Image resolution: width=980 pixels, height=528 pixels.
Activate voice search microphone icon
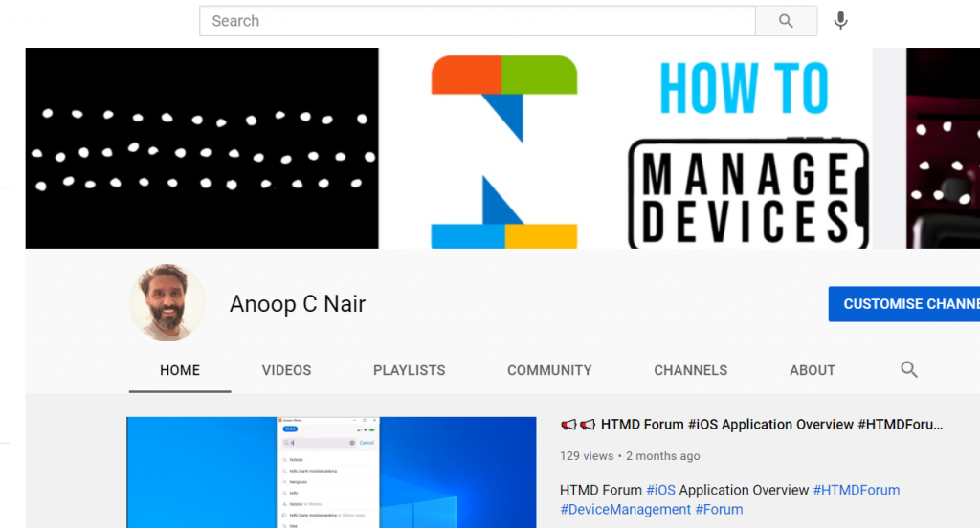[x=840, y=21]
